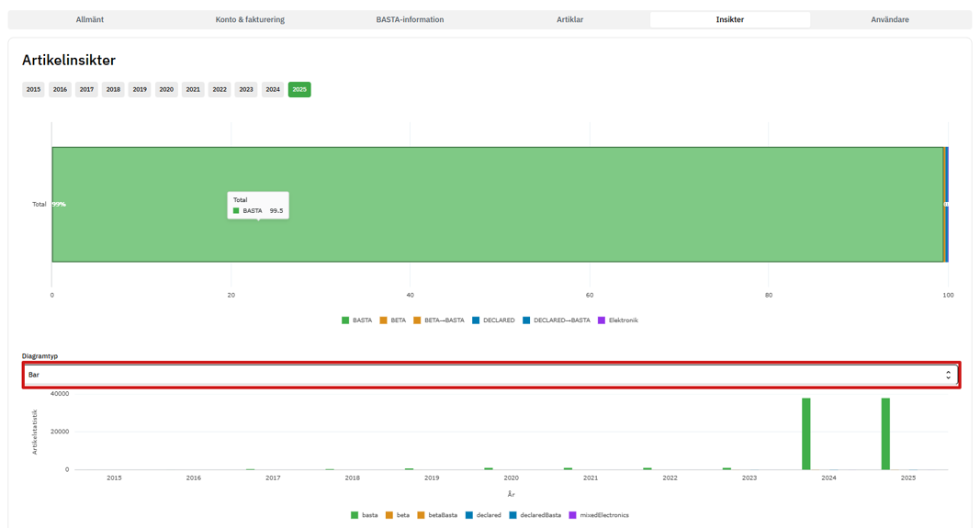The image size is (980, 528).
Task: Select the Användare tab
Action: point(889,19)
